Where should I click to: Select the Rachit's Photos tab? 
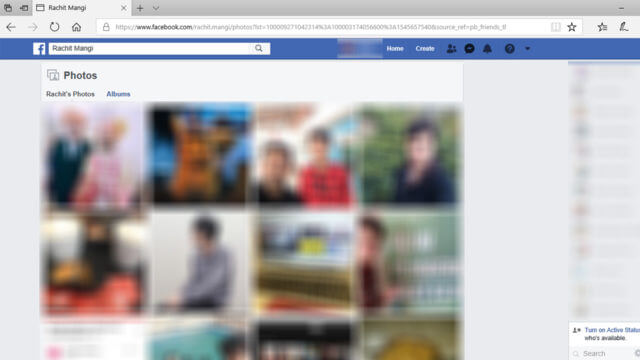pyautogui.click(x=70, y=94)
